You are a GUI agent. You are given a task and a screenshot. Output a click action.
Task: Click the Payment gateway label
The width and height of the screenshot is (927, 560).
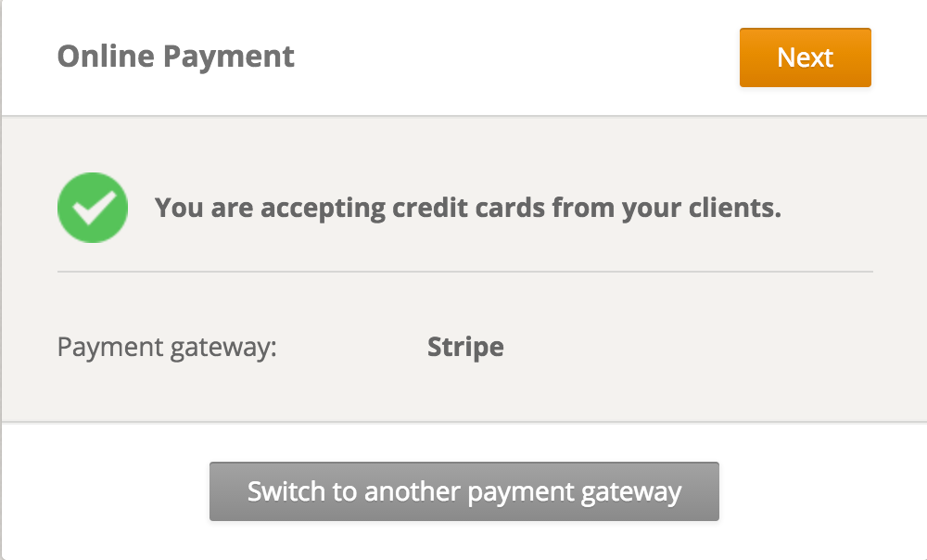click(167, 347)
